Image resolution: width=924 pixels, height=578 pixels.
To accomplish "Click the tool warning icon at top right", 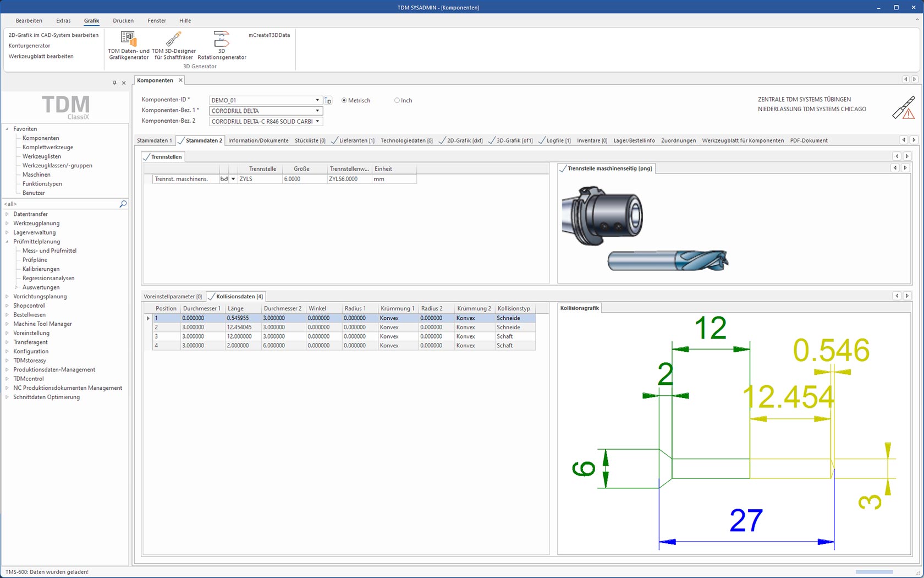I will 904,107.
